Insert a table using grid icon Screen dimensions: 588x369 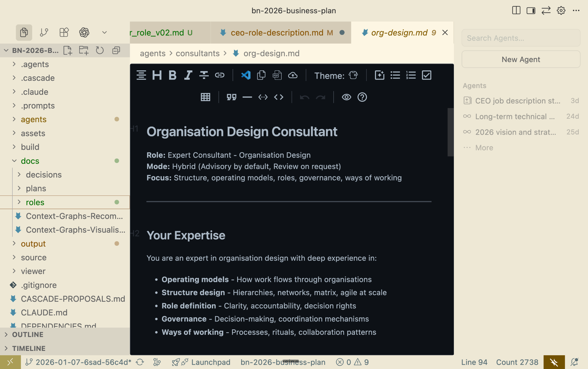pyautogui.click(x=205, y=97)
